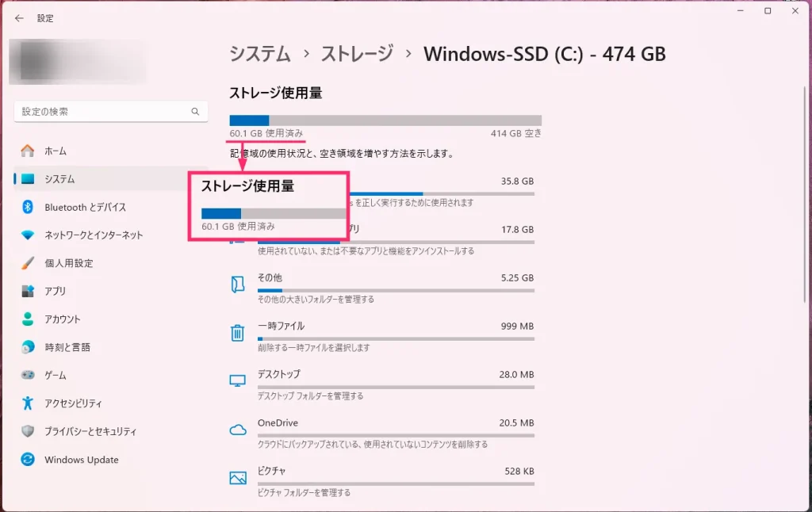This screenshot has height=512, width=812.
Task: Click the desktop monitor icon in storage list
Action: click(x=238, y=381)
